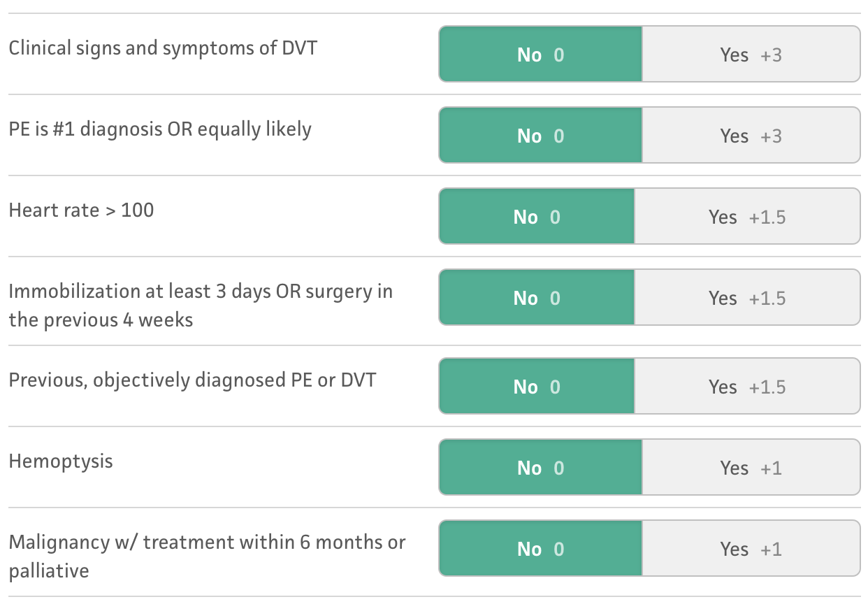Image resolution: width=868 pixels, height=611 pixels.
Task: Choose Yes for PE is #1 diagnosis
Action: 751,136
